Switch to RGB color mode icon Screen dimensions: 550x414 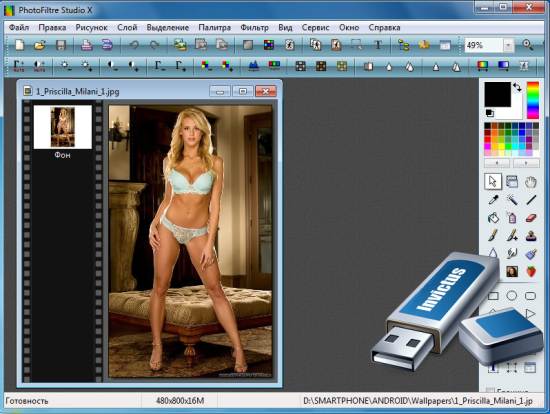pos(269,45)
